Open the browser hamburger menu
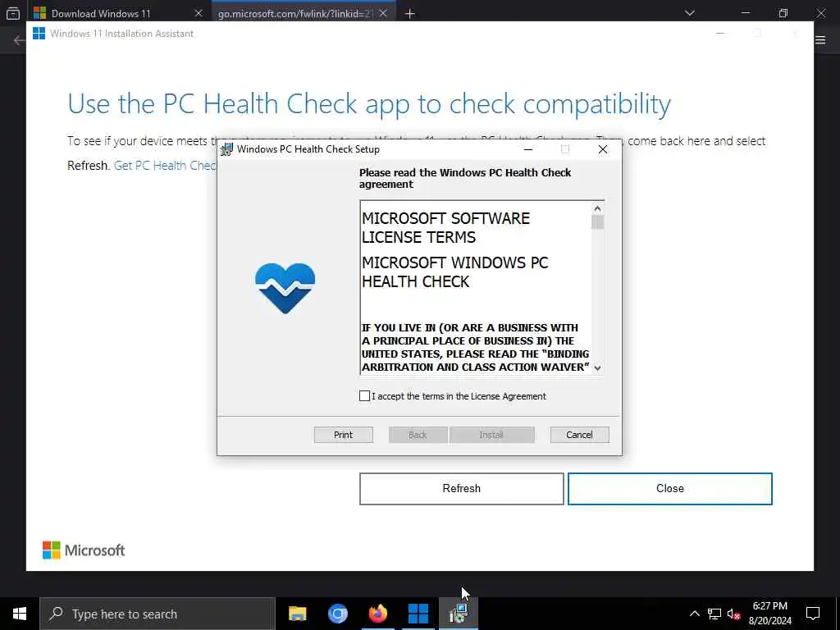The width and height of the screenshot is (840, 630). [x=820, y=39]
